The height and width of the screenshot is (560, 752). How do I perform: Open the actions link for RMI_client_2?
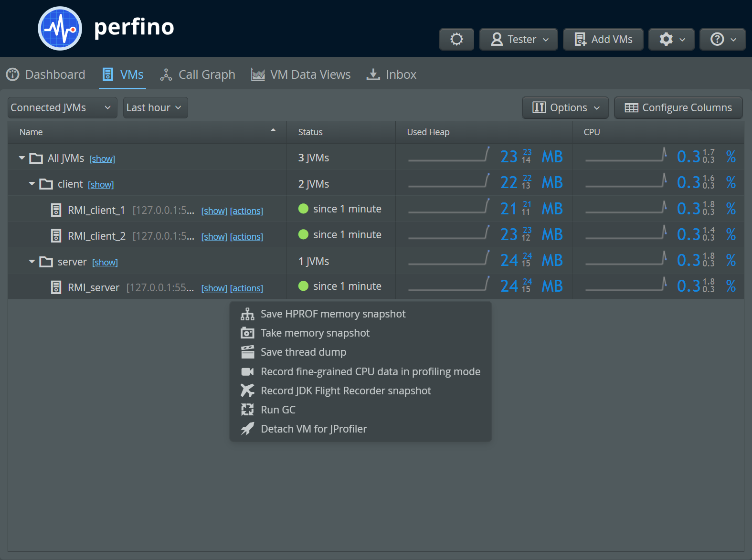pyautogui.click(x=246, y=237)
